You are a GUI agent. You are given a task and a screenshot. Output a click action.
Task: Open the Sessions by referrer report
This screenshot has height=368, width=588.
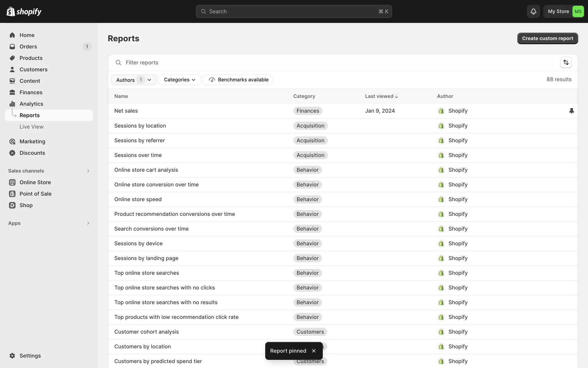coord(139,140)
